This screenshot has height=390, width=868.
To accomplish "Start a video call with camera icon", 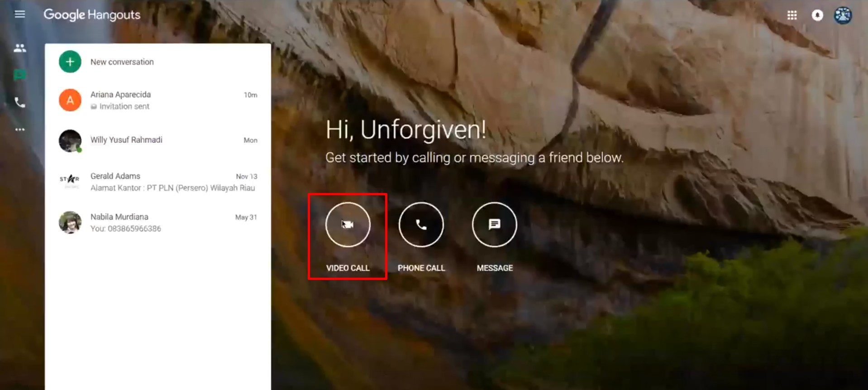I will coord(348,225).
